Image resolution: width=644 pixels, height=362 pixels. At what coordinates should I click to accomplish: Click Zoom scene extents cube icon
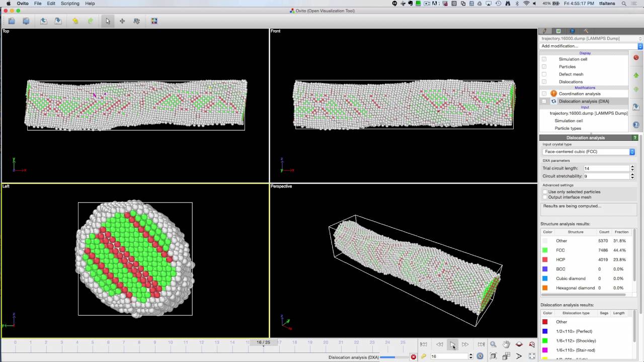pyautogui.click(x=493, y=356)
